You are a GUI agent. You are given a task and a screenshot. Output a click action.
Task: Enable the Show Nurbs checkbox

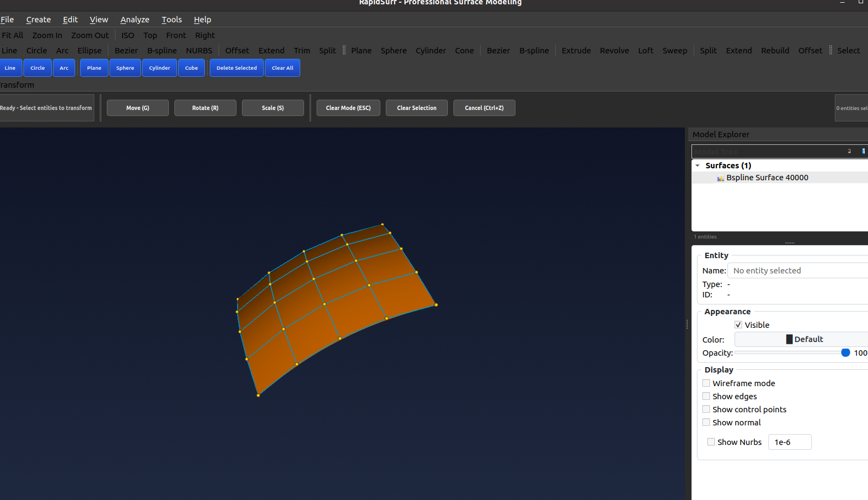tap(711, 442)
